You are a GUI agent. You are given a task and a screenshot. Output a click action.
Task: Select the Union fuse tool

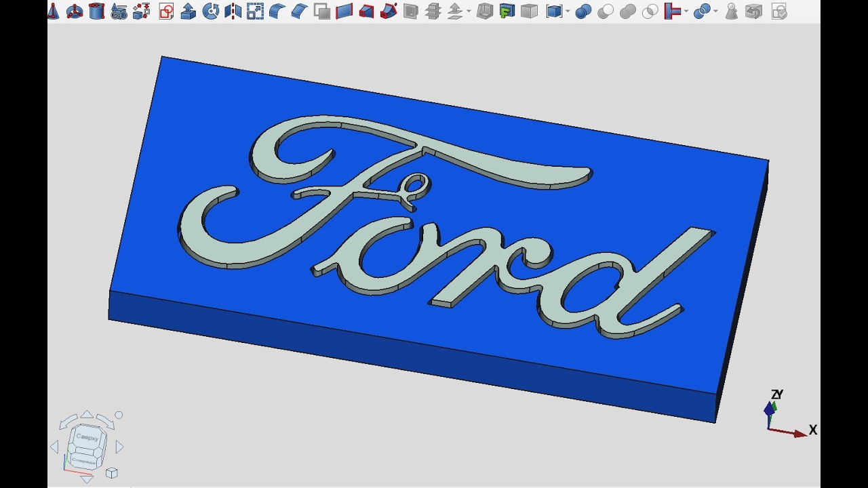pos(628,12)
